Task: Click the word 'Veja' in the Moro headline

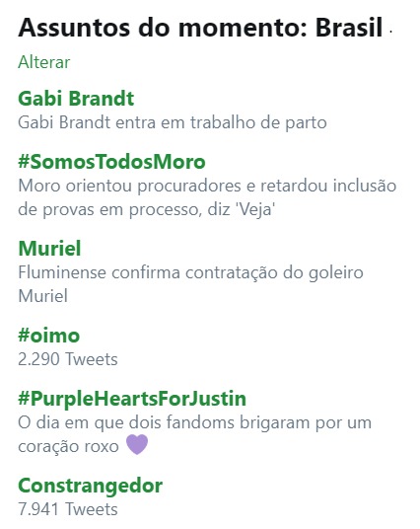Action: tap(256, 210)
